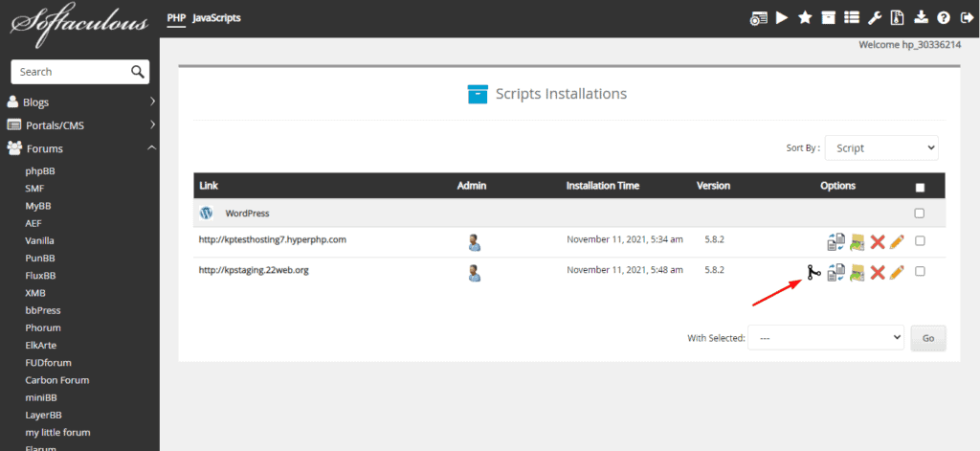Open the task list icon in header
Screen dimensions: 980x451
tap(851, 18)
